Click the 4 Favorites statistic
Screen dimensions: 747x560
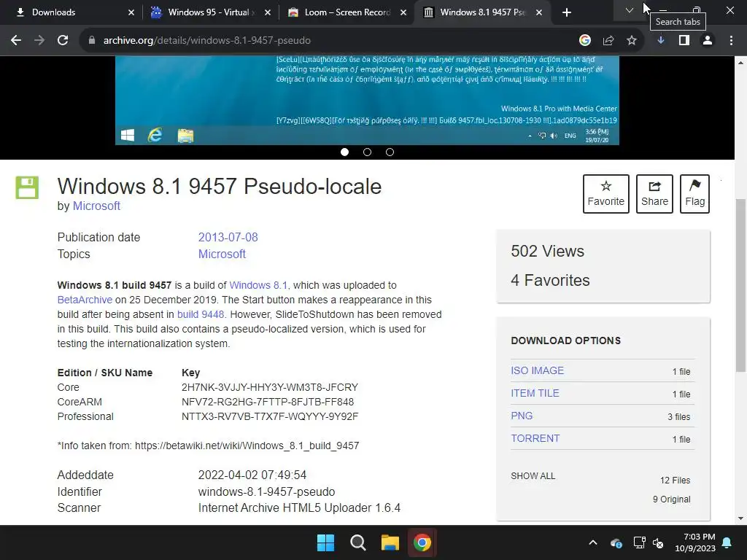click(x=550, y=280)
